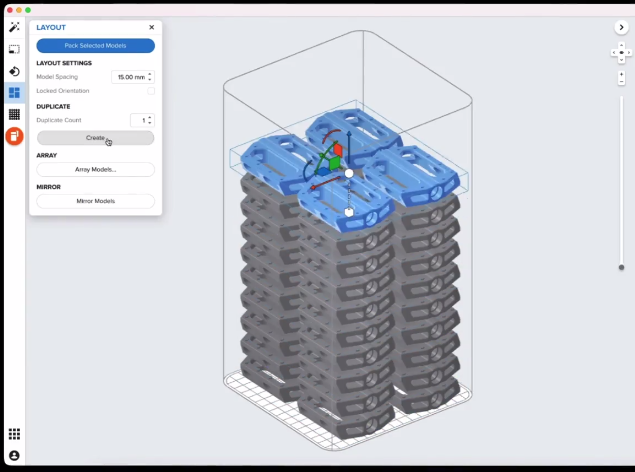The height and width of the screenshot is (472, 635).
Task: Click the Duplicate Count label
Action: [59, 120]
